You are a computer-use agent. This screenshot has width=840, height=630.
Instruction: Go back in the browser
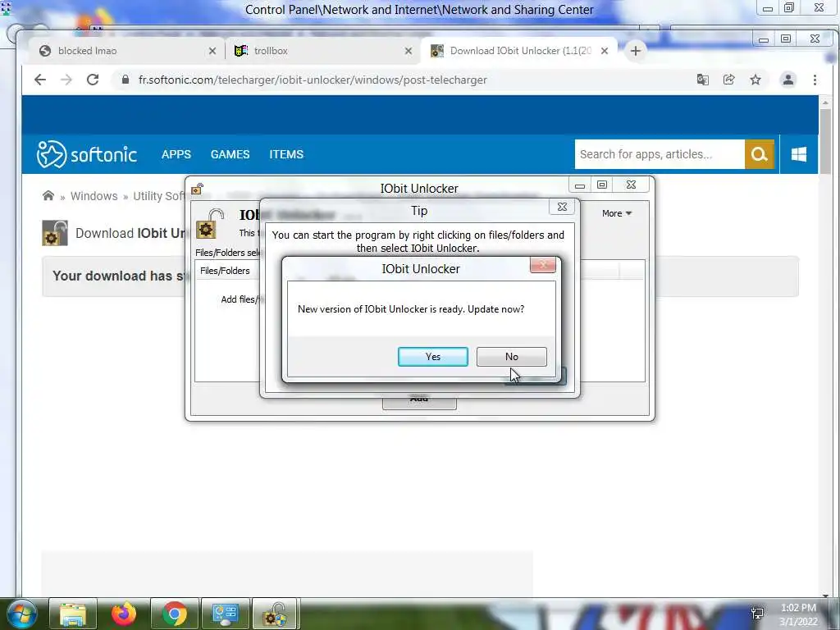40,80
